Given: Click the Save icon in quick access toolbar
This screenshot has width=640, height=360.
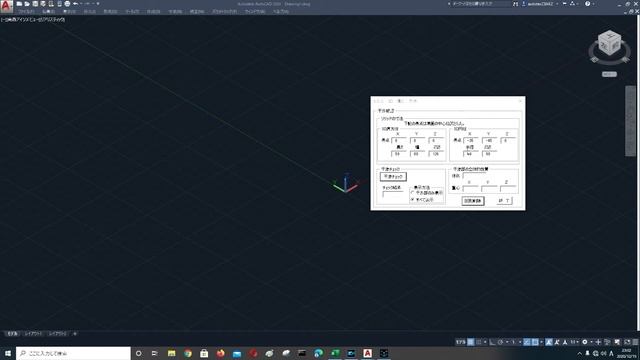Looking at the screenshot, I should point(35,4).
